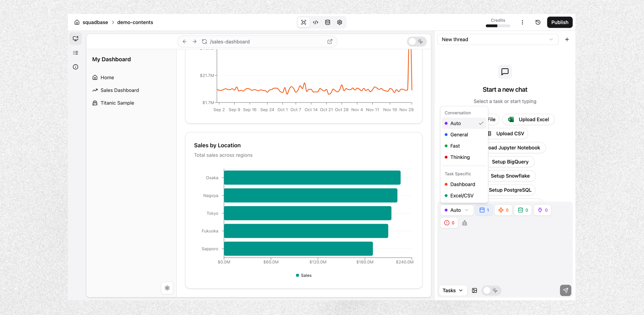Select Auto conversation mode
Screen dimensions: 644x315
coord(464,124)
